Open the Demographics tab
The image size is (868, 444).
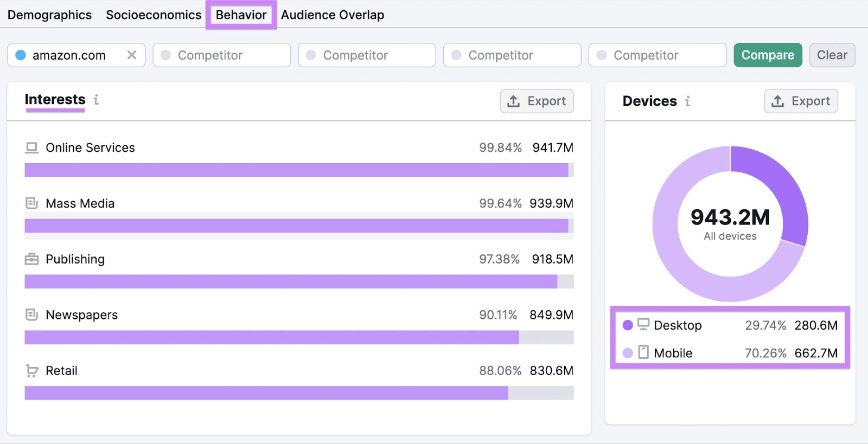click(x=49, y=15)
